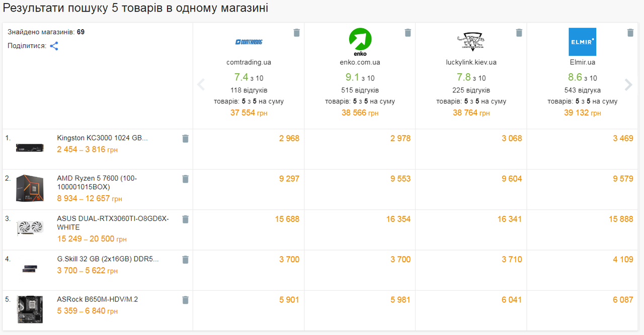Image resolution: width=644 pixels, height=335 pixels.
Task: Delete enko.com.ua store column
Action: coord(408,33)
